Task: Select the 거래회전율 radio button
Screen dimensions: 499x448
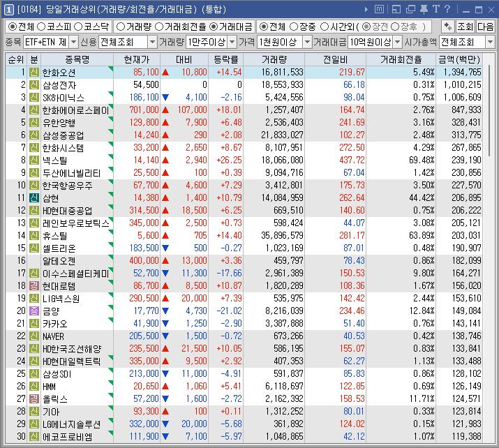Action: tap(159, 27)
